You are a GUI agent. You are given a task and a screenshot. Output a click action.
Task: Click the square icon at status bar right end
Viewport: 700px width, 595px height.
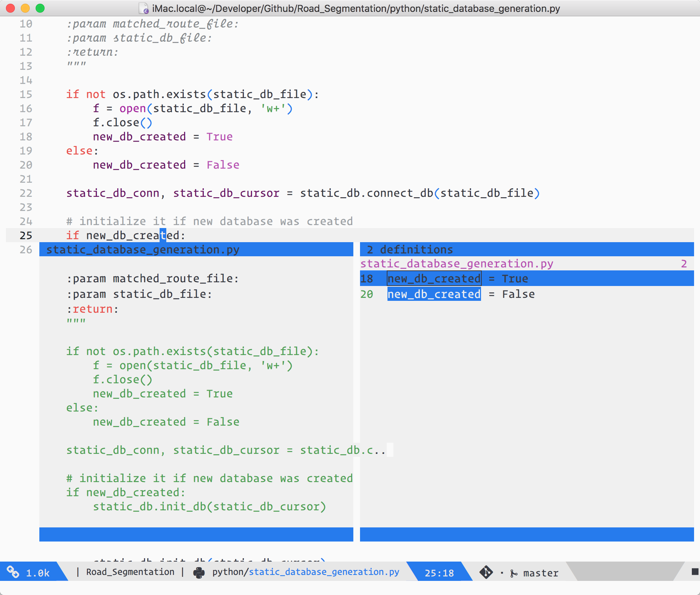[694, 572]
